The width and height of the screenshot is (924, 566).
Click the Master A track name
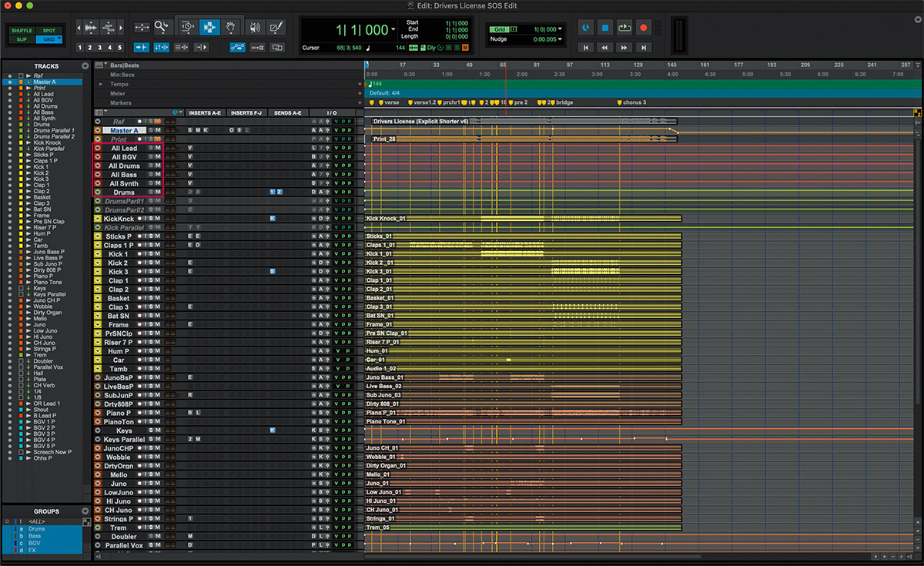tap(124, 130)
